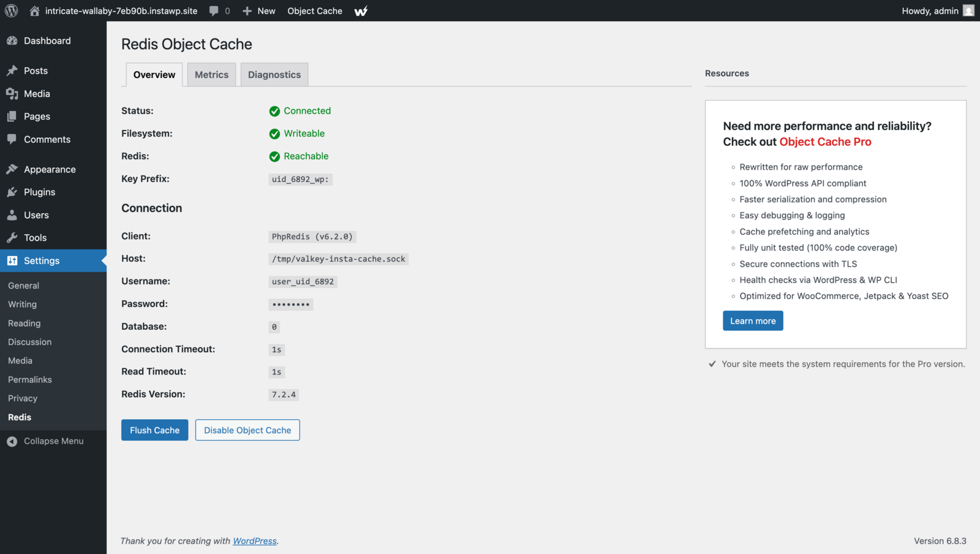980x554 pixels.
Task: Click the site name intricate-wallaby link
Action: tap(121, 11)
